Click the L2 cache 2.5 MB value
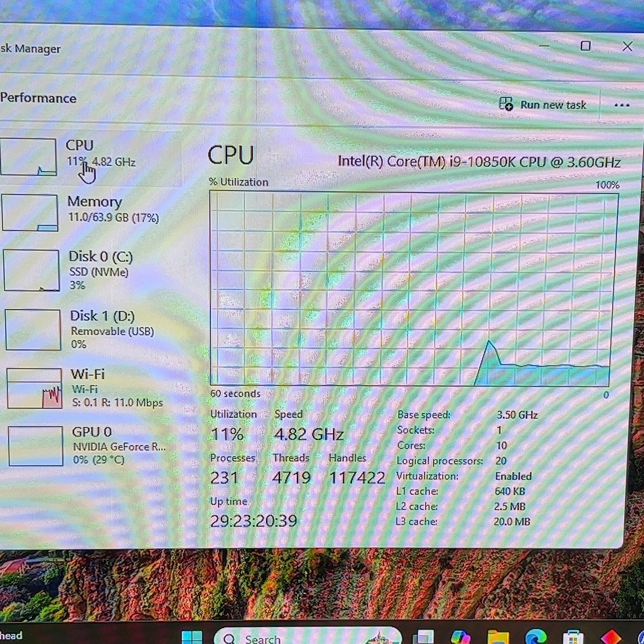The width and height of the screenshot is (644, 644). (x=509, y=507)
